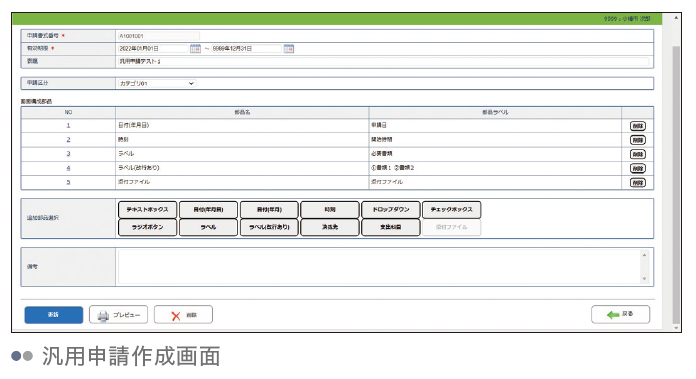Add a ドロップダウン part
The height and width of the screenshot is (379, 696).
tap(391, 209)
